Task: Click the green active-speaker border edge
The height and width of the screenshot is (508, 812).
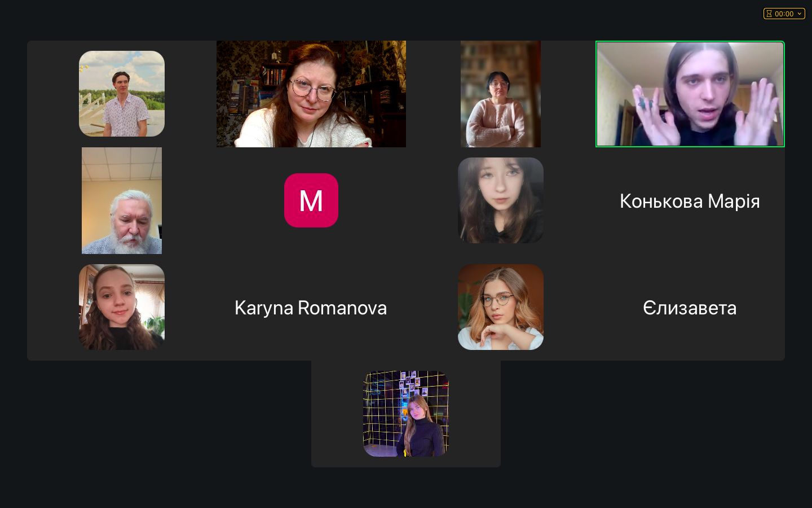Action: click(x=690, y=41)
